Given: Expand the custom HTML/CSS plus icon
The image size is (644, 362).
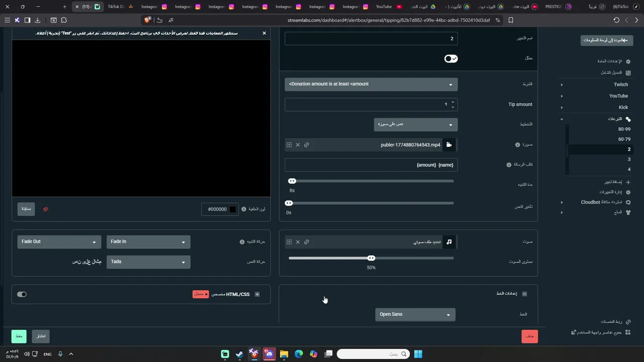Looking at the screenshot, I should pos(257,295).
